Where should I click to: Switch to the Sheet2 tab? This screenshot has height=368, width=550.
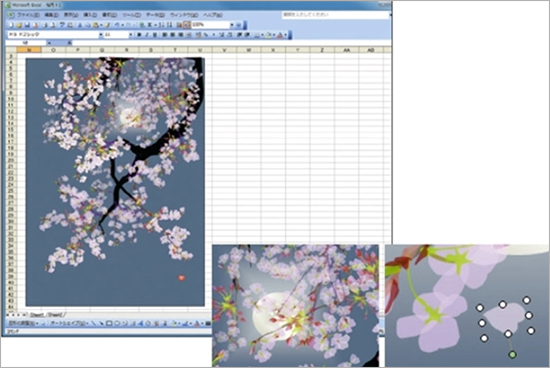(55, 315)
